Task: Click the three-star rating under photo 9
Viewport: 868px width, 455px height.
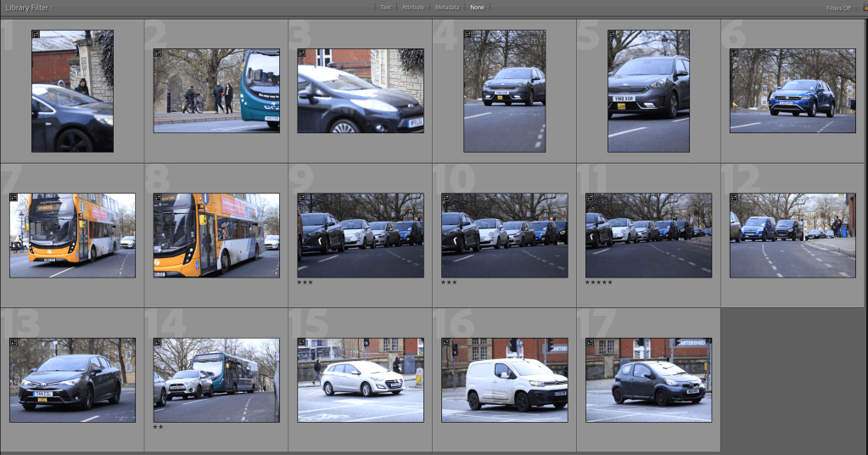Action: coord(306,282)
